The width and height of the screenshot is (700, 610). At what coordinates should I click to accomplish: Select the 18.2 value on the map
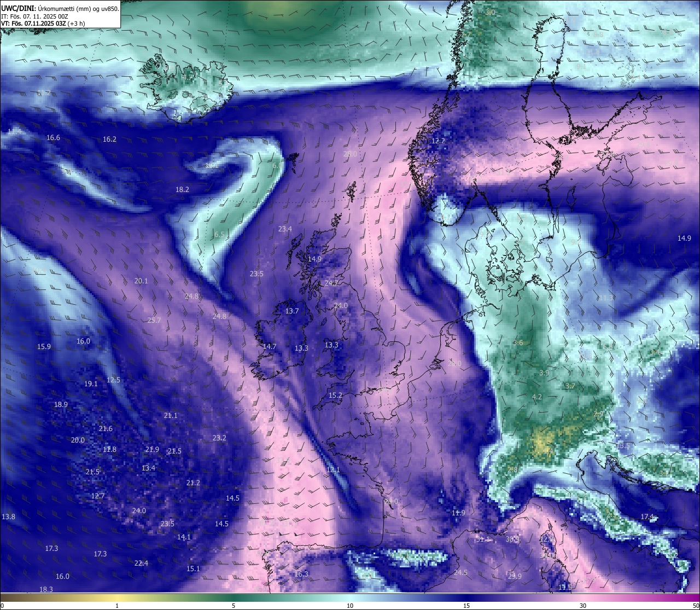pyautogui.click(x=182, y=190)
